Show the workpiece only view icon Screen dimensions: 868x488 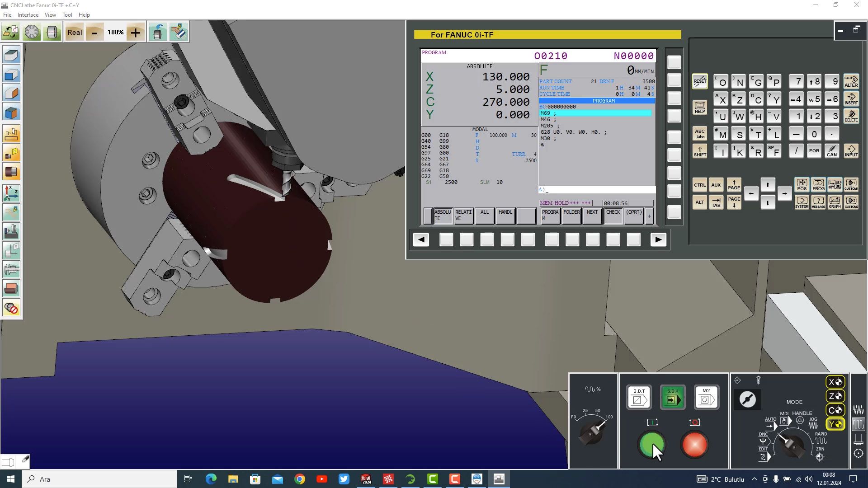pyautogui.click(x=11, y=172)
